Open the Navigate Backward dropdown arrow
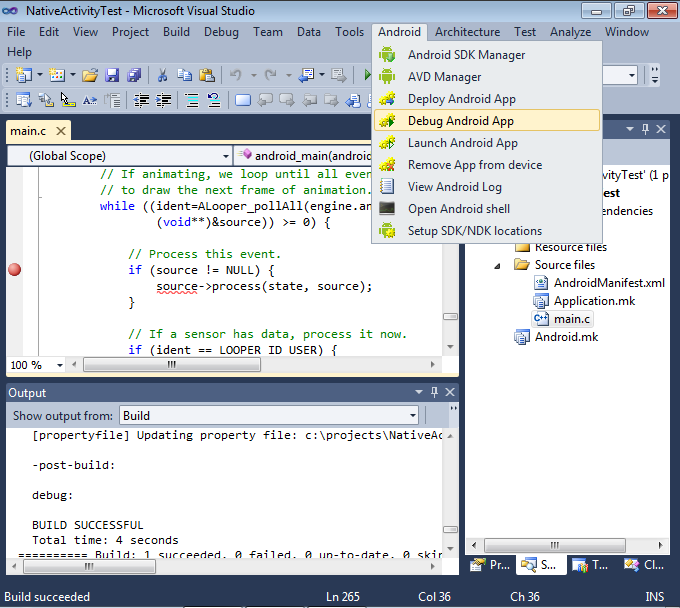Viewport: 680px width, 608px height. point(322,75)
